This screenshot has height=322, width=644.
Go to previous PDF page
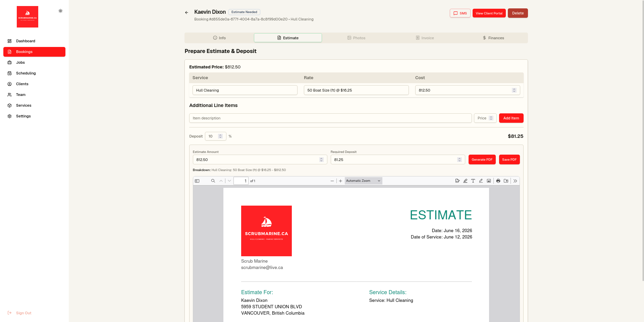click(x=221, y=181)
